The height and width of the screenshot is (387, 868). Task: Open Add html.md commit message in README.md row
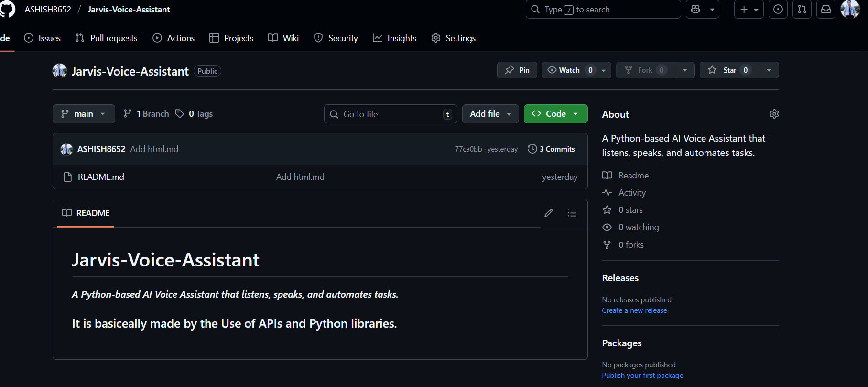tap(300, 177)
